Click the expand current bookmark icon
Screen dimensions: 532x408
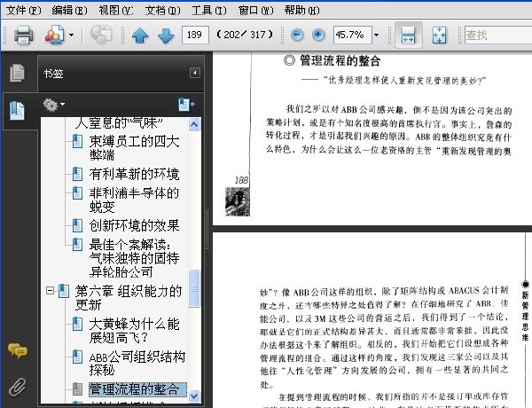186,105
